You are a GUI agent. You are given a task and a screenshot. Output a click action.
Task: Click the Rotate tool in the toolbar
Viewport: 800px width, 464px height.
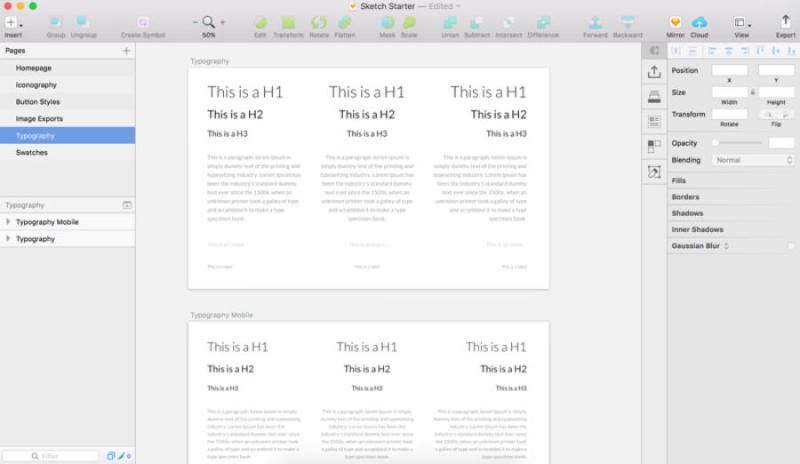click(x=318, y=22)
